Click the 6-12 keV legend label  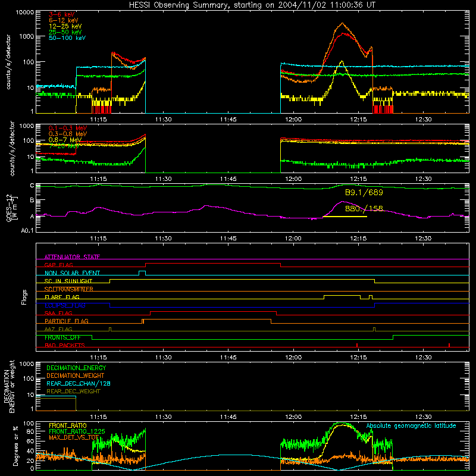(x=64, y=20)
